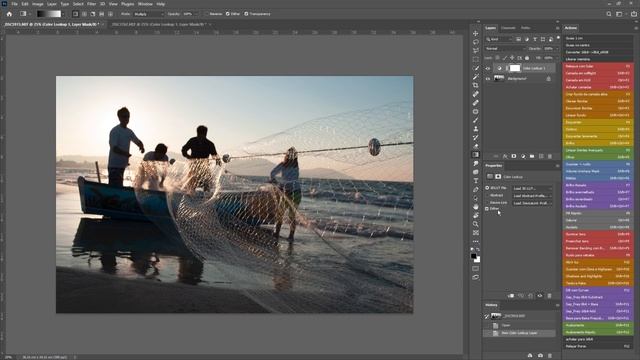Select the Pen tool
This screenshot has height=360, width=640.
[476, 189]
